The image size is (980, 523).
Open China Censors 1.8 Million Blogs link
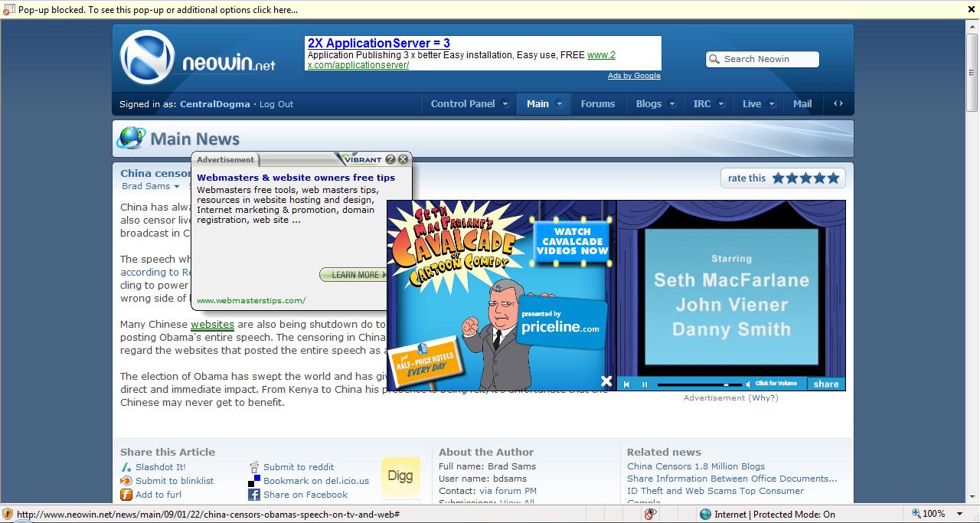(x=696, y=466)
